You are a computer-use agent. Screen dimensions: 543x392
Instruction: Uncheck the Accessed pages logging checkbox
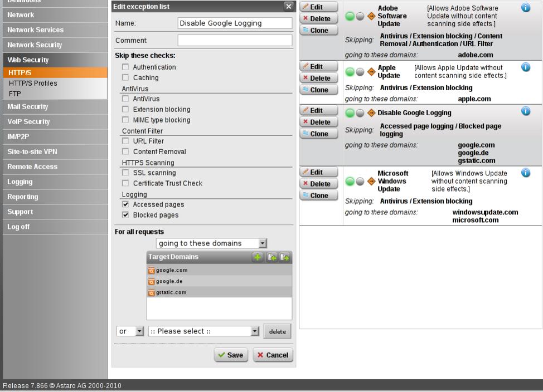(x=125, y=204)
